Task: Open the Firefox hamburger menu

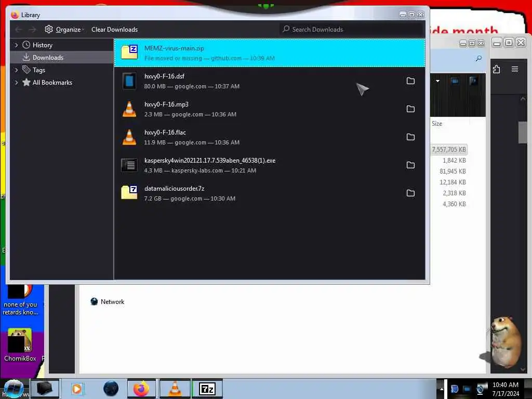Action: 515,69
